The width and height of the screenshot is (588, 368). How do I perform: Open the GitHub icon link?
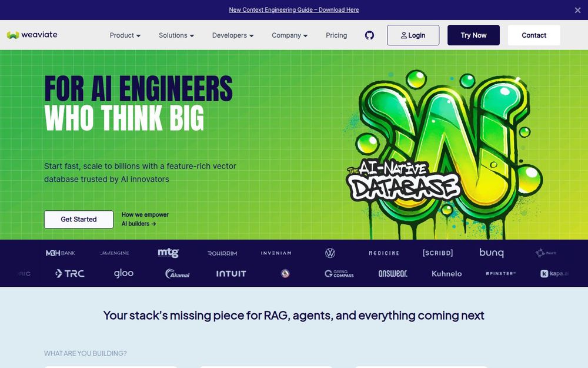(369, 35)
